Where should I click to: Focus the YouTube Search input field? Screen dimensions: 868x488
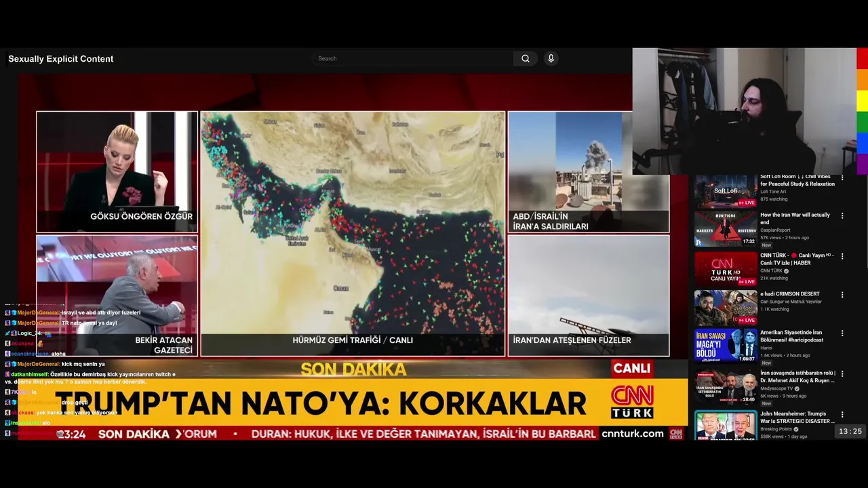pyautogui.click(x=414, y=59)
